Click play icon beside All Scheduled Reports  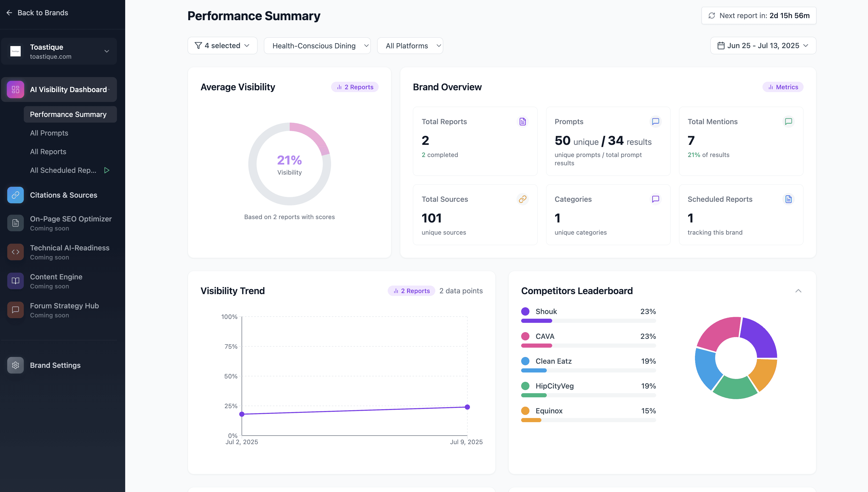[x=107, y=170]
